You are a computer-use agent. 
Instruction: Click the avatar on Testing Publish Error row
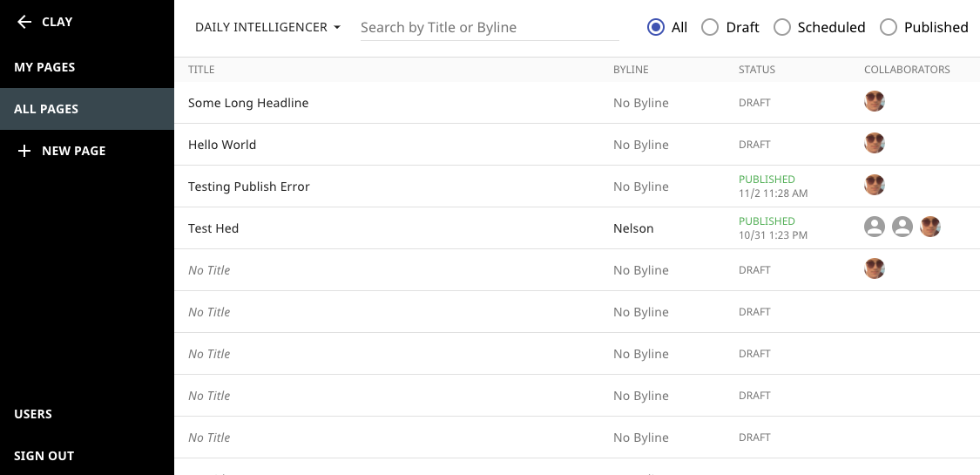coord(874,185)
